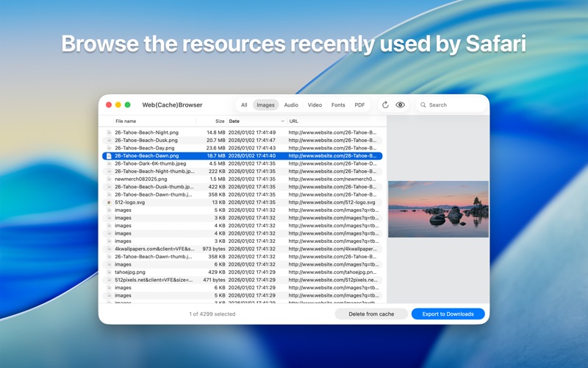Click the 14.8 MB size cell
588x368 pixels.
216,132
